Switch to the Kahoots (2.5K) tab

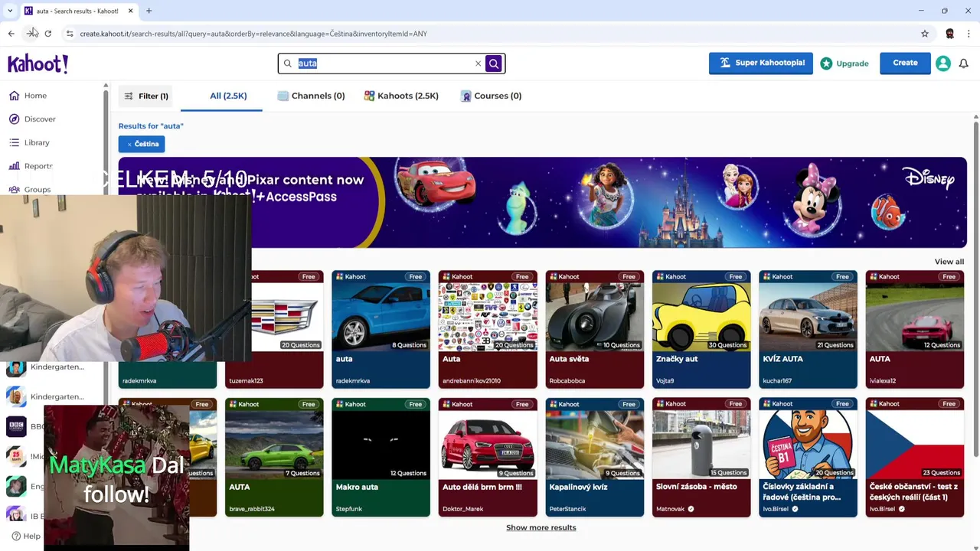click(x=401, y=96)
